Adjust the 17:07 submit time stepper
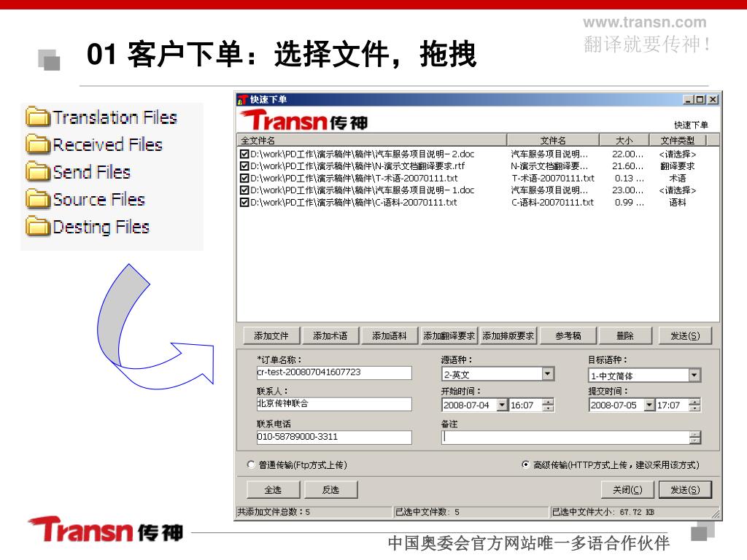This screenshot has height=560, width=747. [x=695, y=405]
